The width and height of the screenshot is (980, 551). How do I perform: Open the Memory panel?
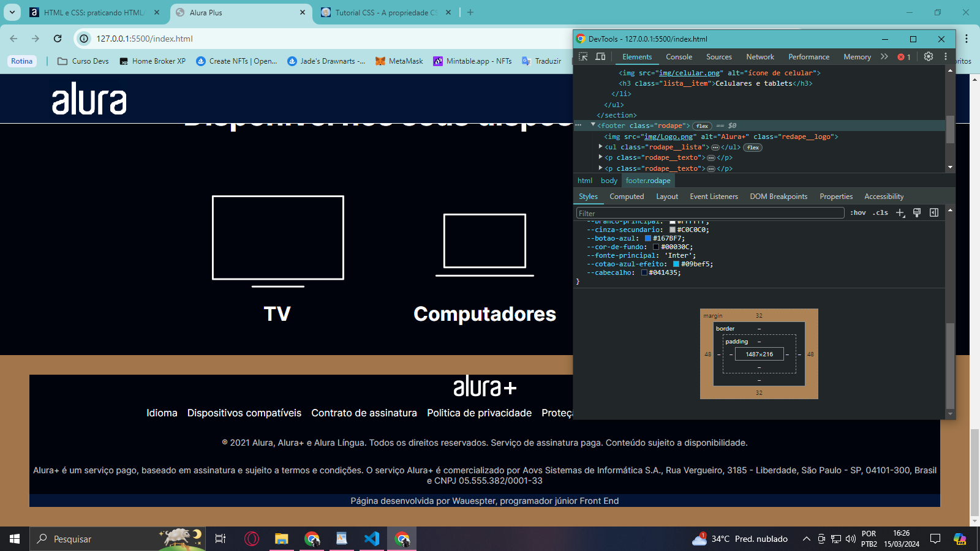click(857, 57)
